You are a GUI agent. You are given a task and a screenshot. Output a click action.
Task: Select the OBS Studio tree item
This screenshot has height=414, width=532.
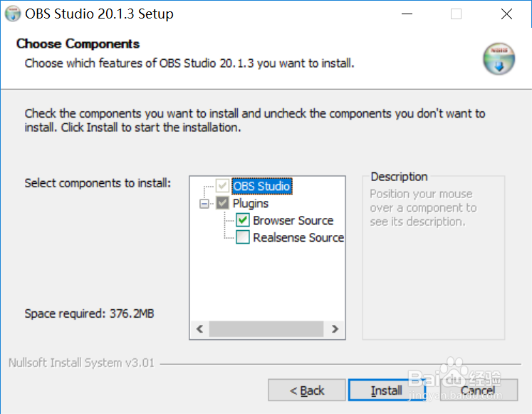[261, 187]
